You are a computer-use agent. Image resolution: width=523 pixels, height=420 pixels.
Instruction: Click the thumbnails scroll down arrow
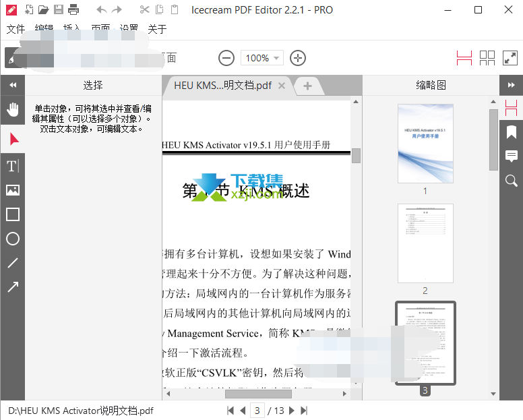tap(493, 394)
